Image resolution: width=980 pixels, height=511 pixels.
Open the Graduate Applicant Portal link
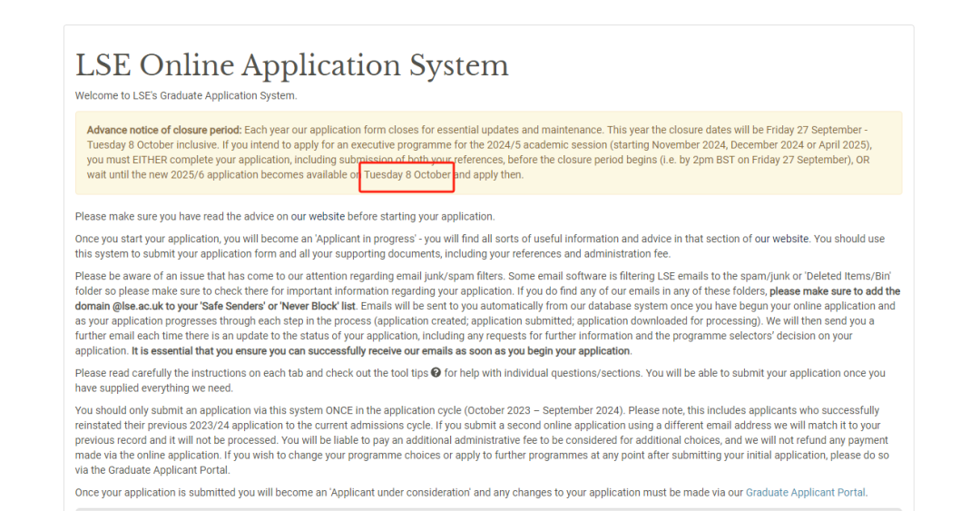[x=806, y=493]
